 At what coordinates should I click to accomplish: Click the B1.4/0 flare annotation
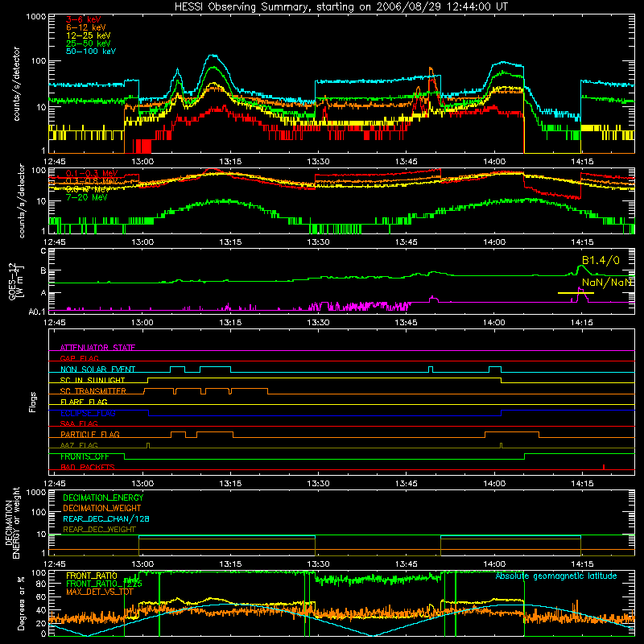(601, 260)
